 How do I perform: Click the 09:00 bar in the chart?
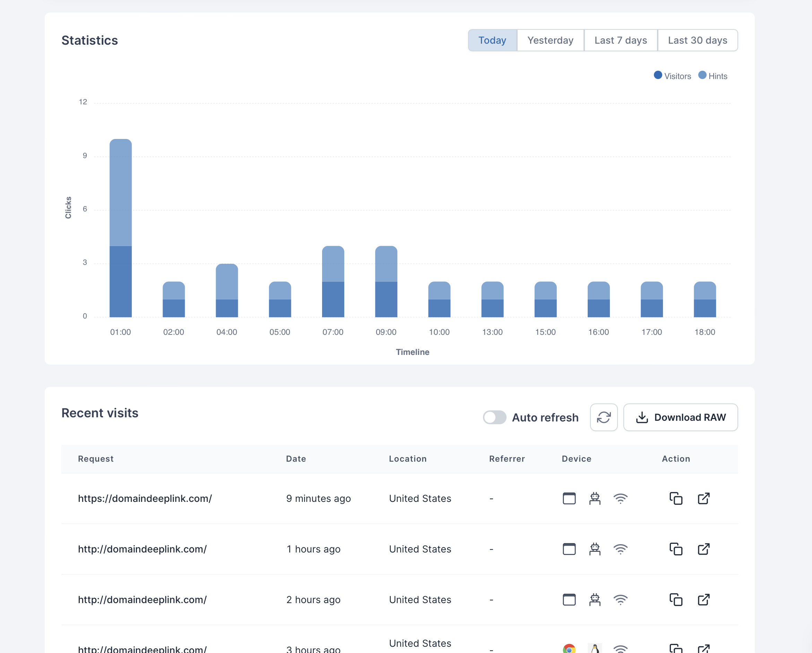(386, 282)
